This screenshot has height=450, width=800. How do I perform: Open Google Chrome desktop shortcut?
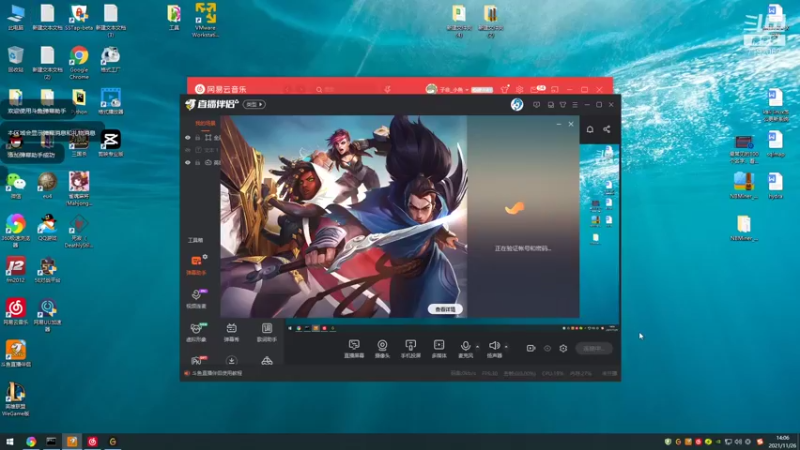(x=79, y=63)
